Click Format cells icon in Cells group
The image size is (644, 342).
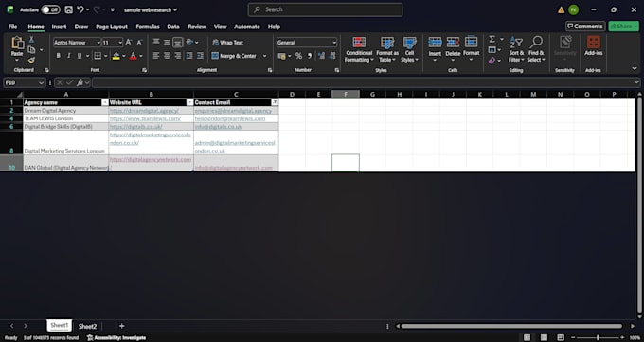pos(471,42)
